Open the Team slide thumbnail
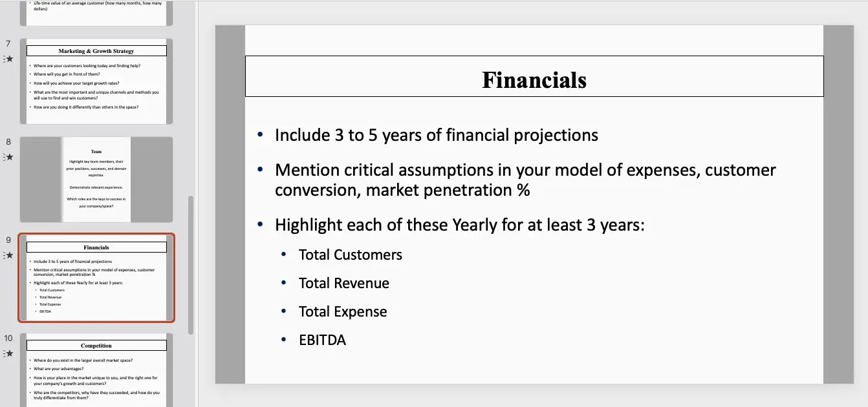Viewport: 868px width, 407px height. (x=96, y=180)
